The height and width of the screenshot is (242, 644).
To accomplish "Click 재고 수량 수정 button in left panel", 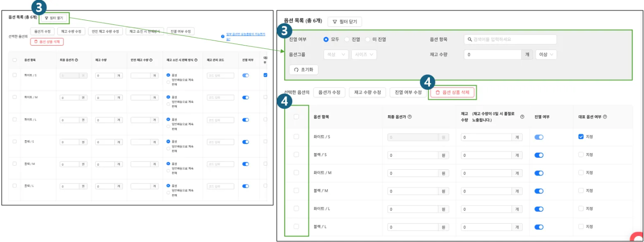I will click(72, 31).
